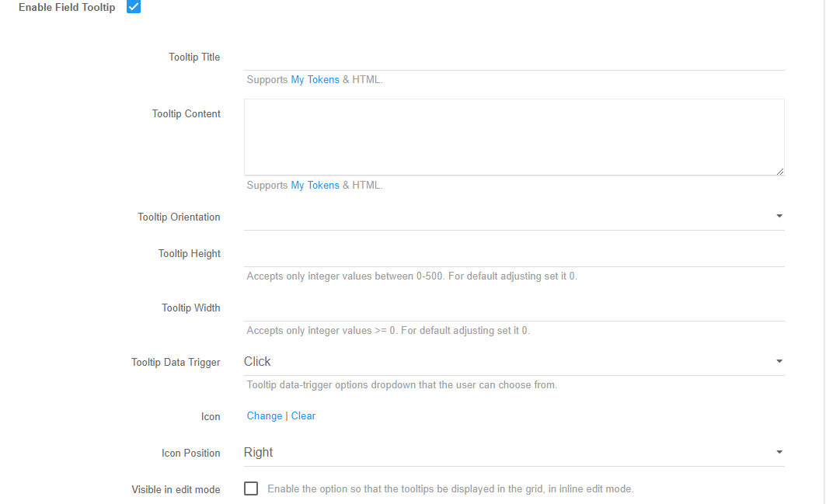This screenshot has width=826, height=504.
Task: Open My Tokens below Tooltip Title
Action: click(315, 79)
